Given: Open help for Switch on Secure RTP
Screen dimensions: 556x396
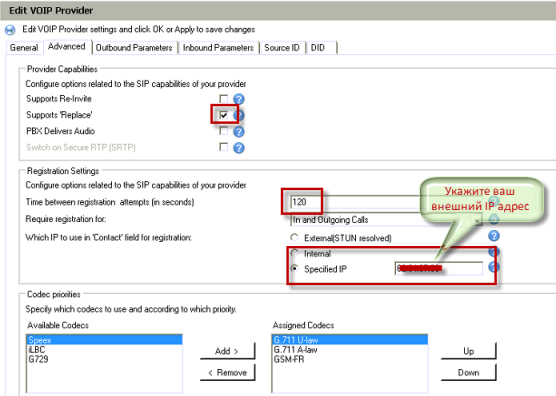Looking at the screenshot, I should pos(239,148).
